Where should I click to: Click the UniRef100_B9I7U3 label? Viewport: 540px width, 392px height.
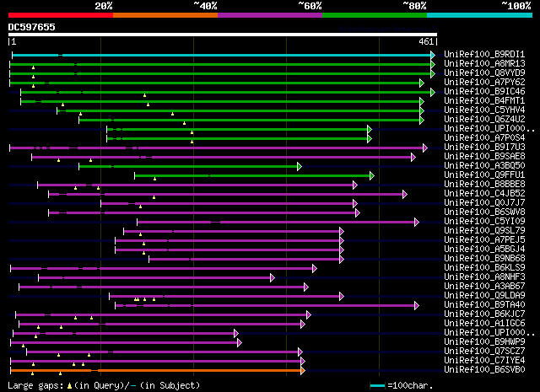pos(484,147)
